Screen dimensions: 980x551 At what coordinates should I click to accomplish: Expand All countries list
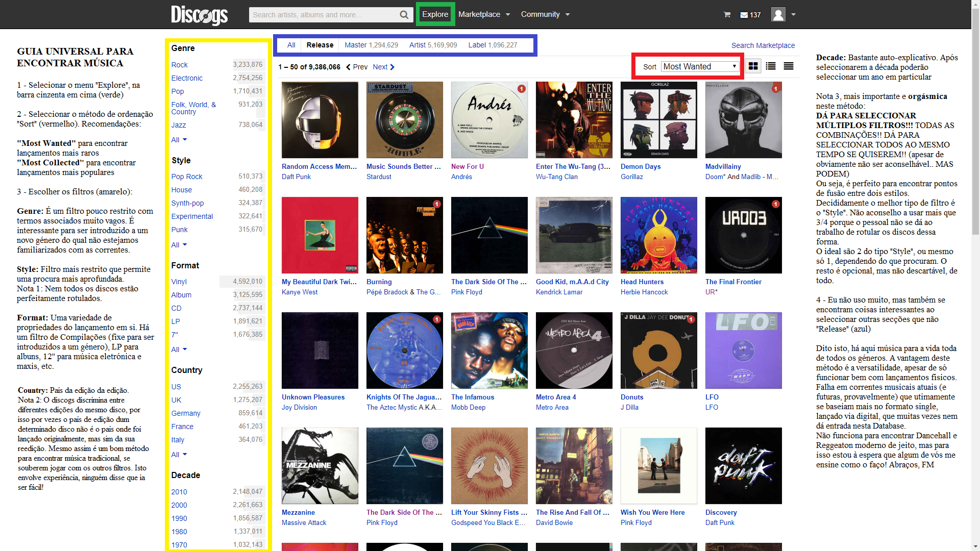tap(179, 455)
